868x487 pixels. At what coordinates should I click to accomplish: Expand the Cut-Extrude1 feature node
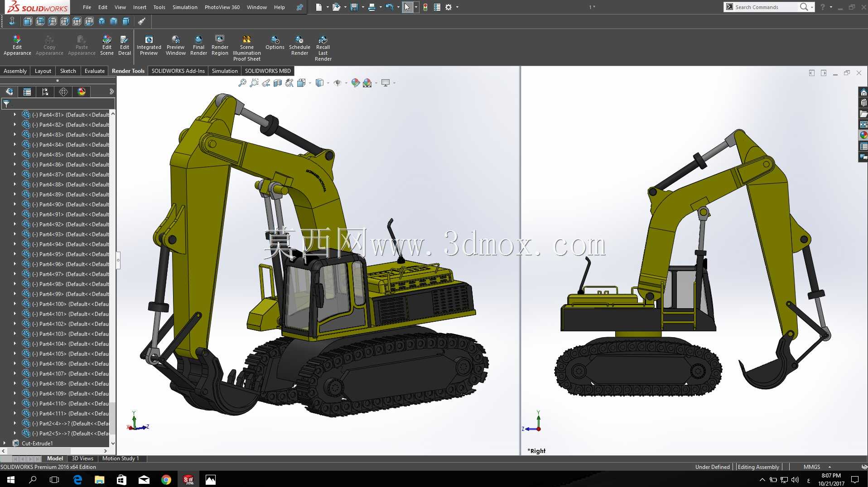pos(5,444)
